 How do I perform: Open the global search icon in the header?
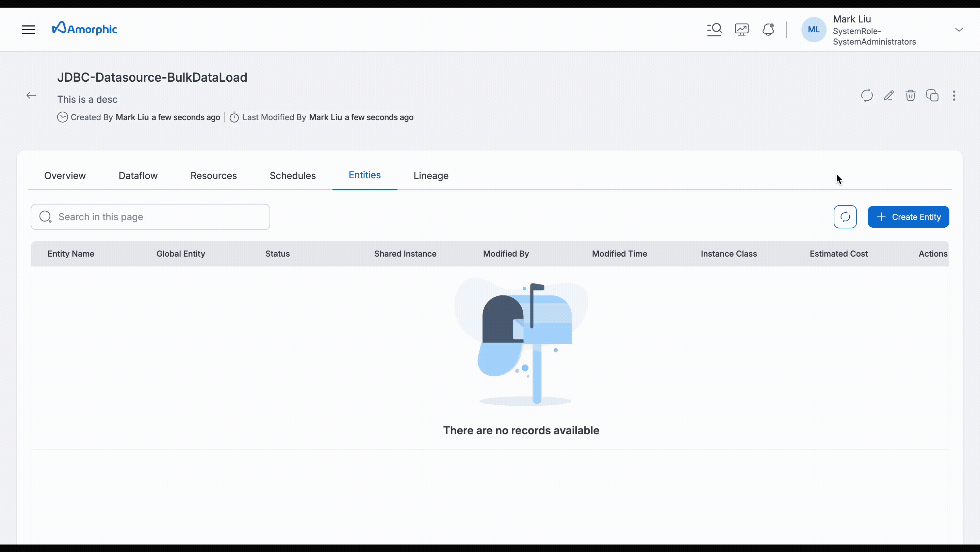click(714, 29)
